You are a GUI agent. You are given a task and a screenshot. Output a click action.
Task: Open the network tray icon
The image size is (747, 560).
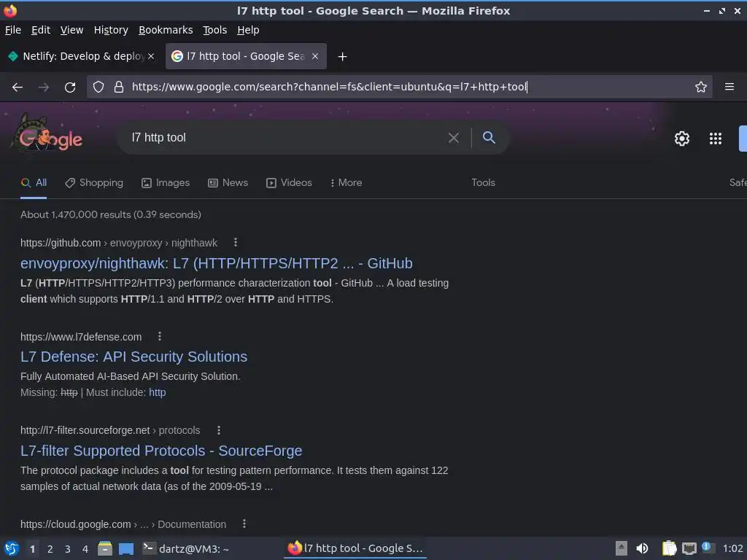tap(689, 548)
